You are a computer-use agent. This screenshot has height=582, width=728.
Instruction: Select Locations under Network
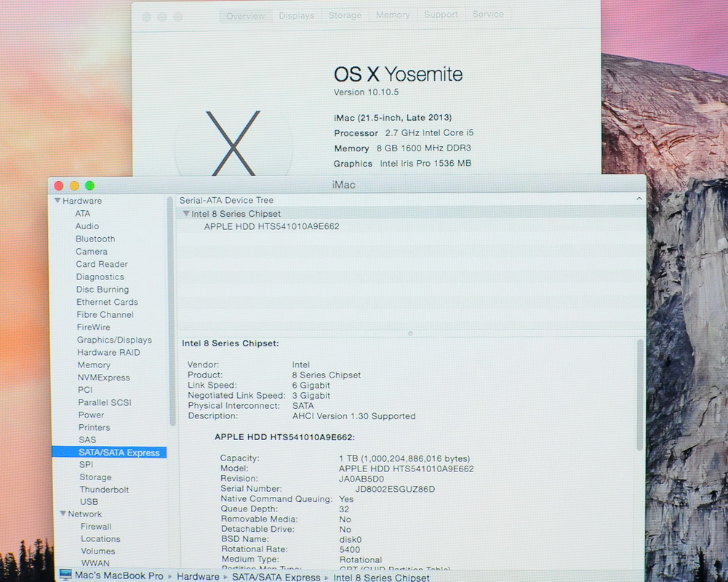tap(100, 539)
